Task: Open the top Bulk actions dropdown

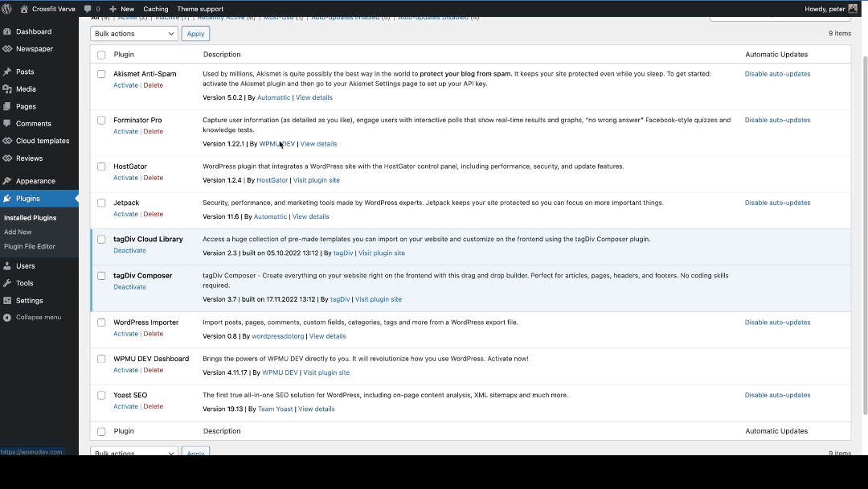Action: pos(134,33)
